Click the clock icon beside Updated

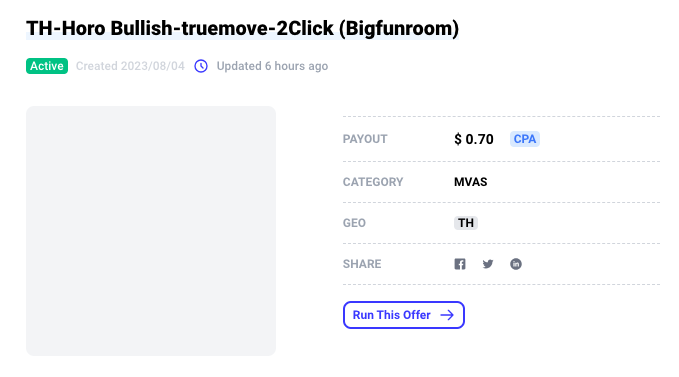tap(201, 66)
